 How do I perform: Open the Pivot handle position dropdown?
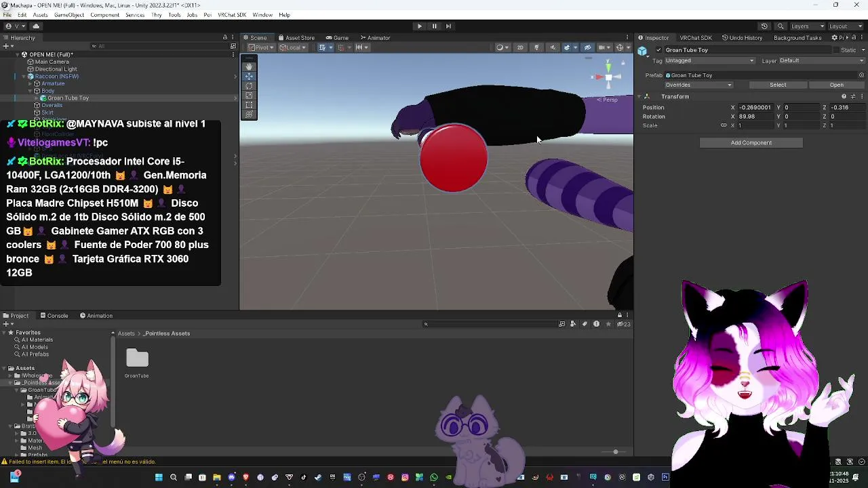pos(261,47)
